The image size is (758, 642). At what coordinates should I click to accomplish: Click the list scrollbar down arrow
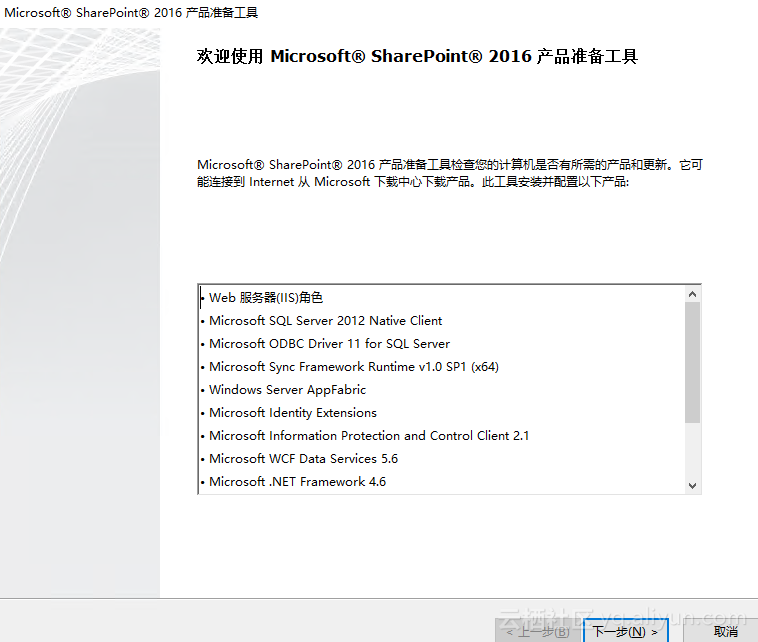tap(692, 485)
